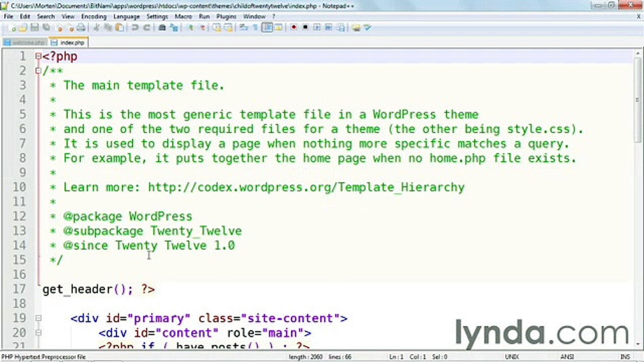Screen dimensions: 644x362
Task: Switch to the welcome.php tab
Action: tap(25, 43)
